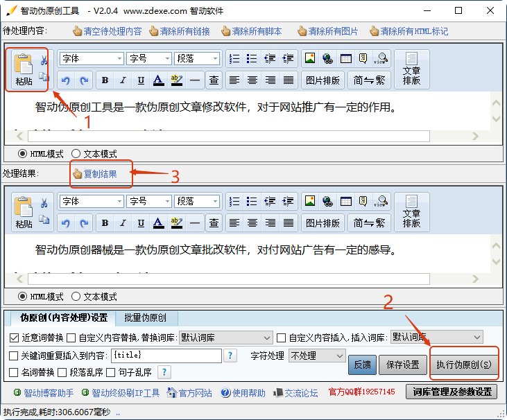This screenshot has height=420, width=507.
Task: Pick font color in top editor
Action: [158, 80]
